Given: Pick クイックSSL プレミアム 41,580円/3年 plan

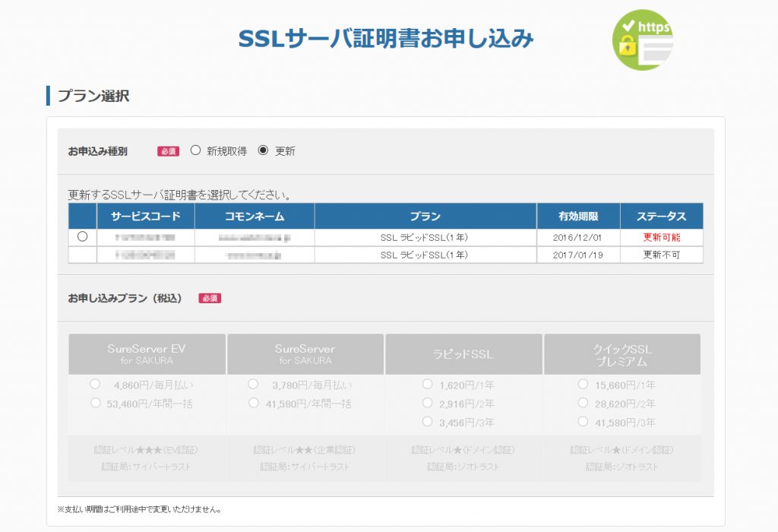Looking at the screenshot, I should click(x=583, y=422).
